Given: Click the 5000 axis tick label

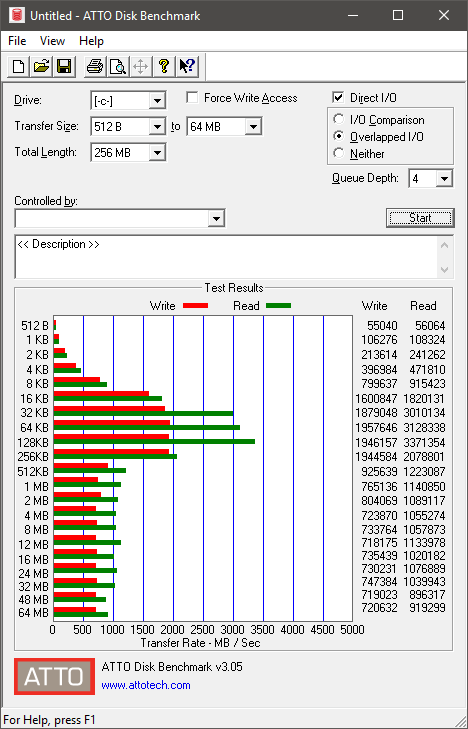Looking at the screenshot, I should click(x=352, y=630).
